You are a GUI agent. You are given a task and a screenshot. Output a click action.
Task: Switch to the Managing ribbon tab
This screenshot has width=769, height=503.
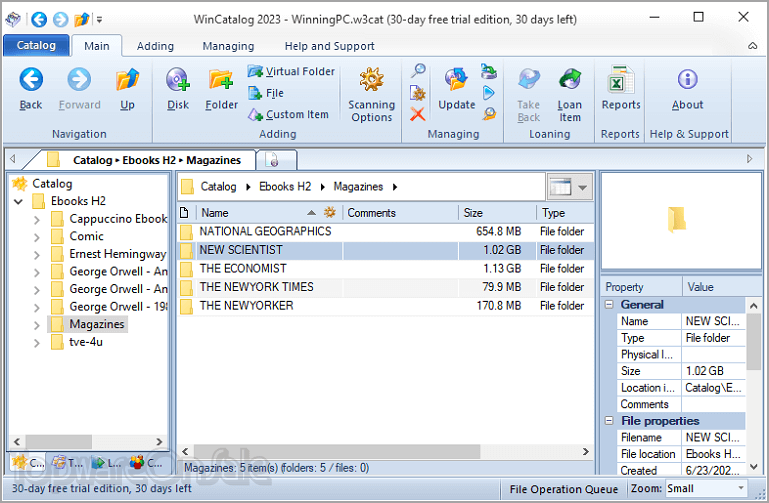click(228, 46)
